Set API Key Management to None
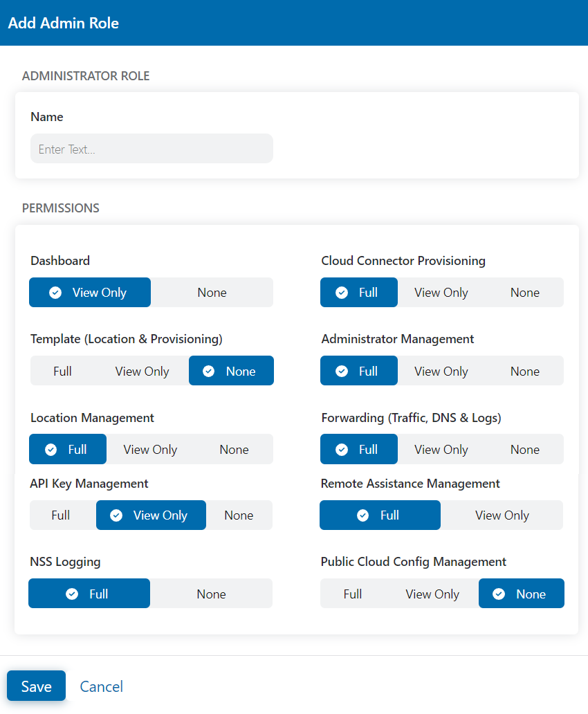 [x=239, y=515]
